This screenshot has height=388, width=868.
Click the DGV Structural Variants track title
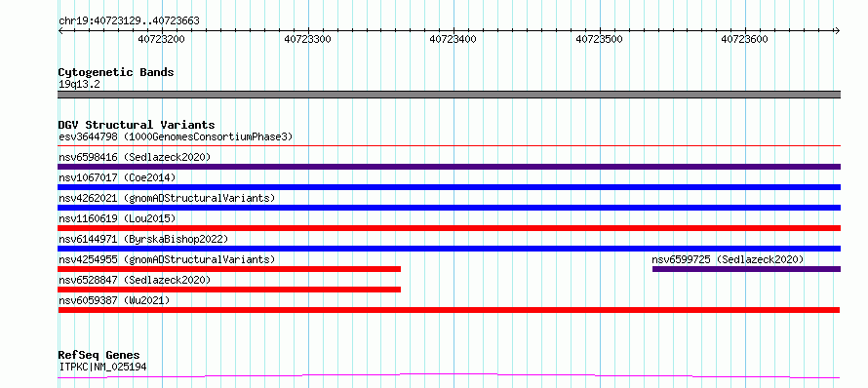137,125
